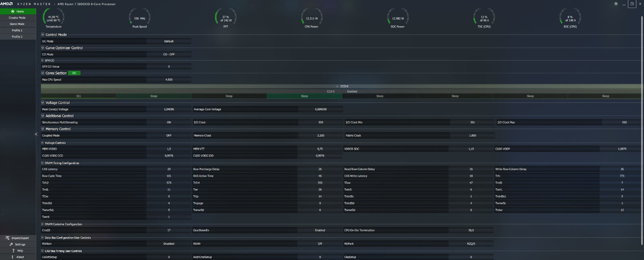Select the EDC (CPU) gauge
This screenshot has width=644, height=260.
[570, 19]
